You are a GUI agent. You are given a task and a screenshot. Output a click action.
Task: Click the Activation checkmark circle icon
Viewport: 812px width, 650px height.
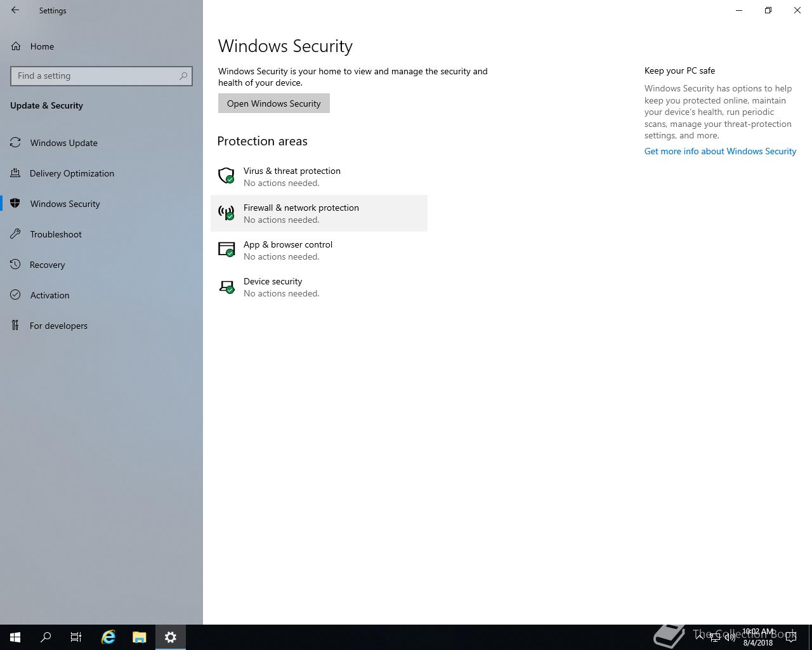click(x=16, y=295)
